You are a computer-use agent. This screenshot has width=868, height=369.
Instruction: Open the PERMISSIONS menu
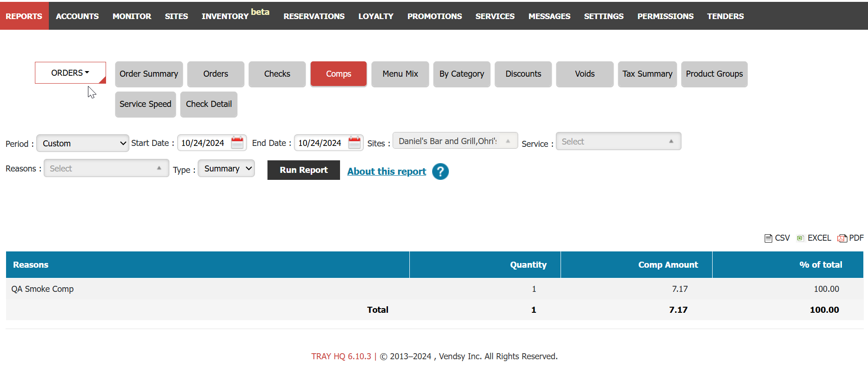click(x=665, y=16)
